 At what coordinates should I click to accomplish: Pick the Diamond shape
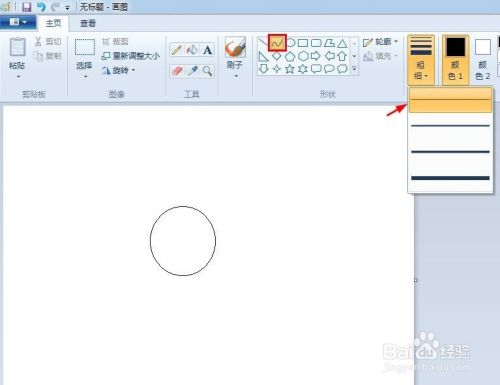point(277,56)
